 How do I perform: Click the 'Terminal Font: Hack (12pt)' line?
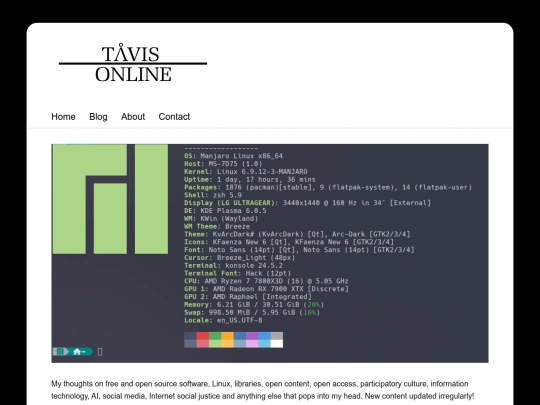[238, 273]
